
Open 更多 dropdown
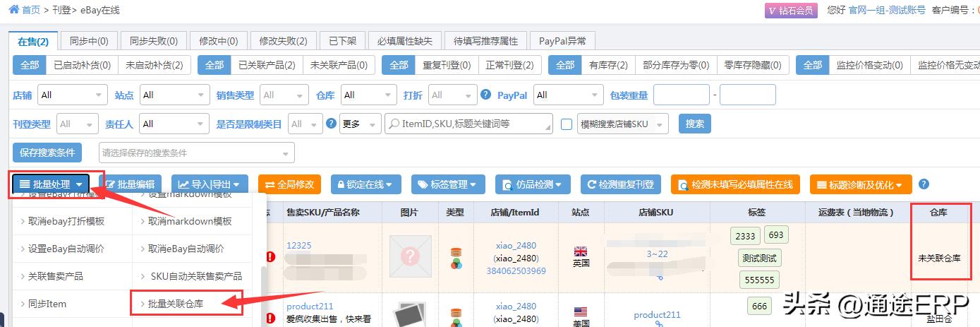coord(360,124)
